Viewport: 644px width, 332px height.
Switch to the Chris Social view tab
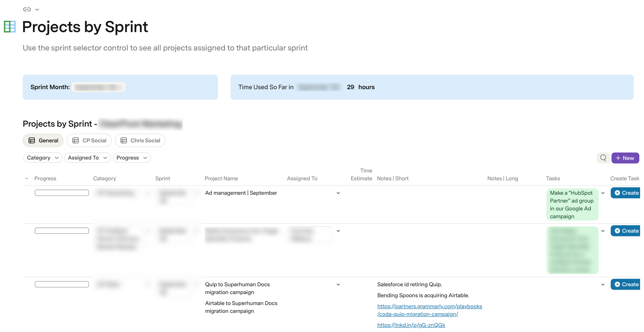(140, 140)
